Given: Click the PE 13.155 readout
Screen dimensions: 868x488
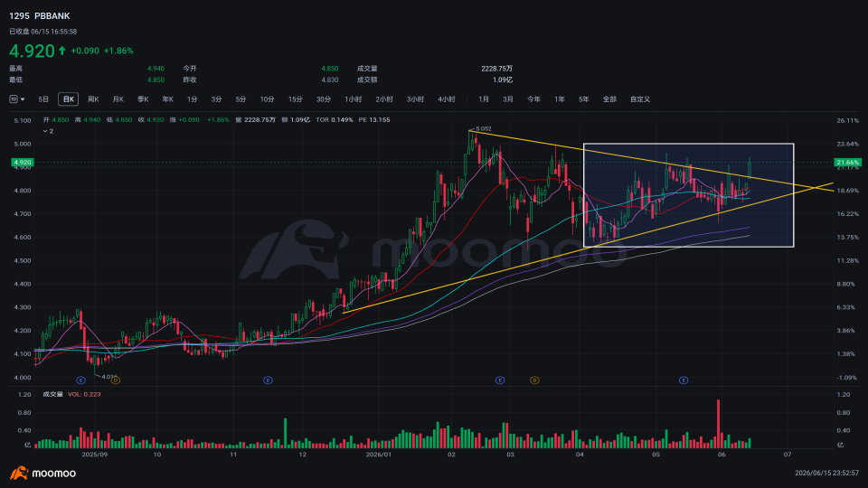Looking at the screenshot, I should pos(374,119).
